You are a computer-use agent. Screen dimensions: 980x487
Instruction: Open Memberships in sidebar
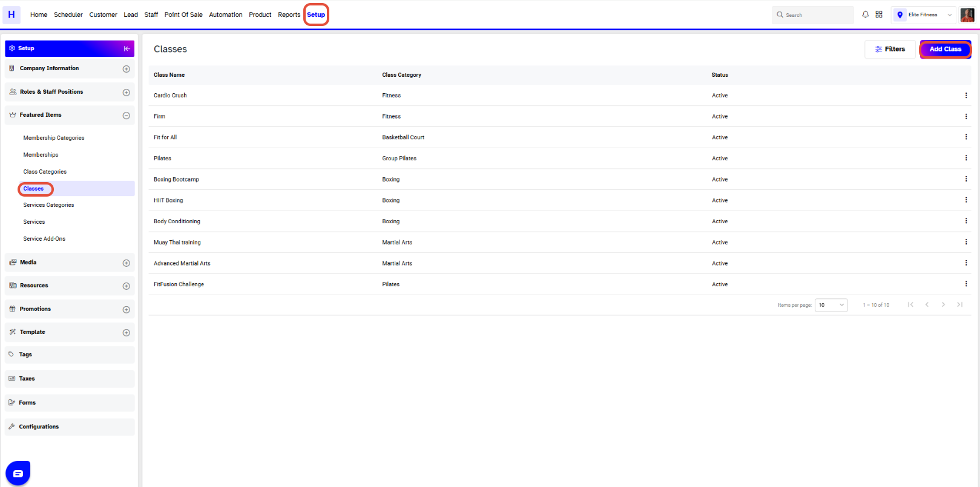coord(41,155)
